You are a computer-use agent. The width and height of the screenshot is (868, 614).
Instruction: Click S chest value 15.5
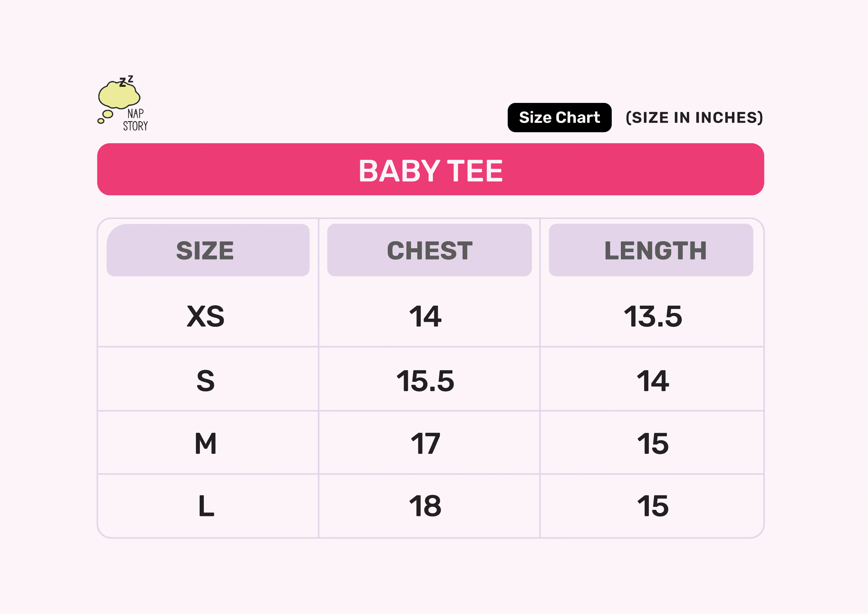[x=425, y=381]
